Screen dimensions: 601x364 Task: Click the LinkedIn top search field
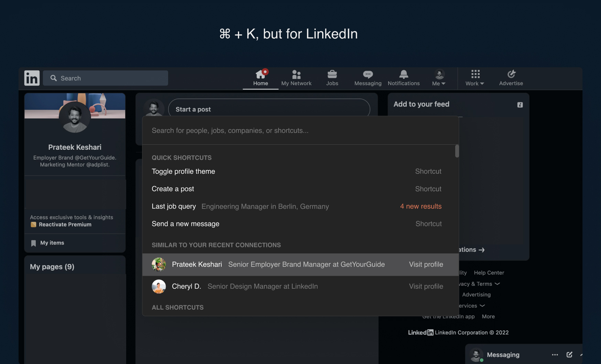(106, 78)
